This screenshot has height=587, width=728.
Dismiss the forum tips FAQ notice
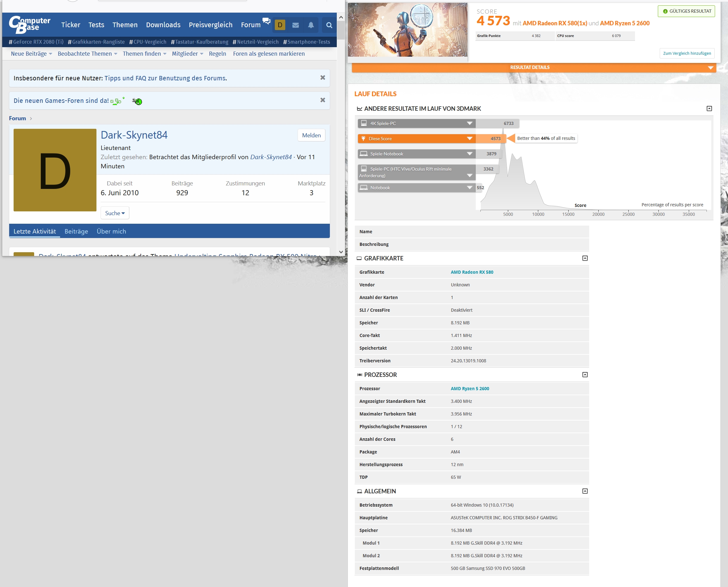click(x=323, y=78)
